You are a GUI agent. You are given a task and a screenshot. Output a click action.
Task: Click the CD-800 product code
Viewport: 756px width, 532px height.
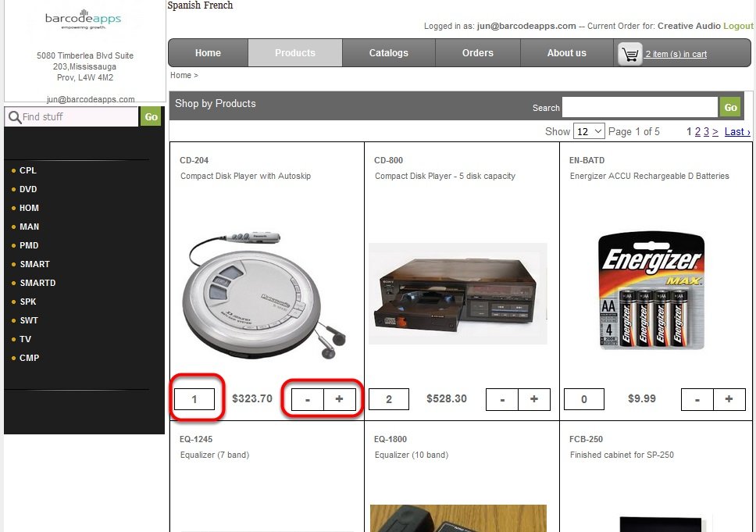[x=389, y=160]
